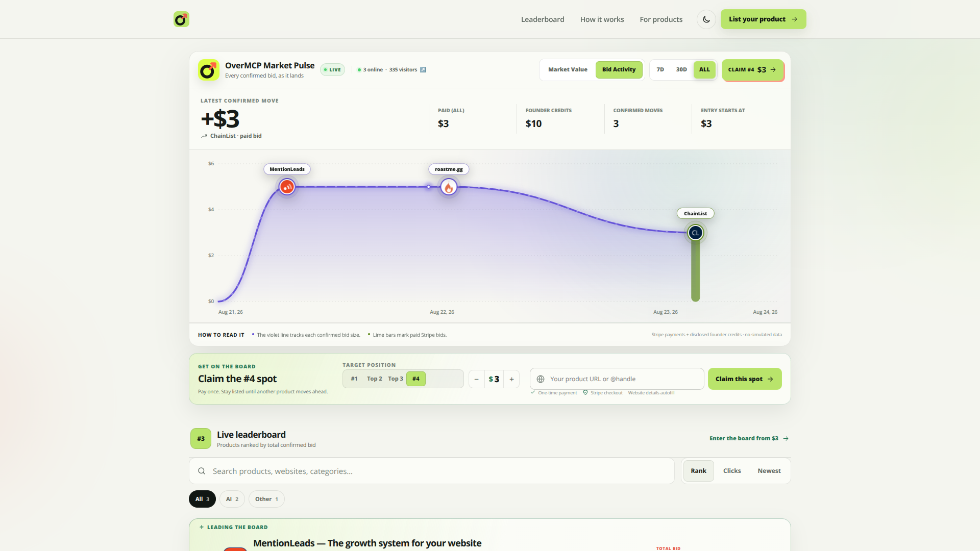This screenshot has height=551, width=980.
Task: Click the $3 bid amount value
Action: click(x=494, y=379)
